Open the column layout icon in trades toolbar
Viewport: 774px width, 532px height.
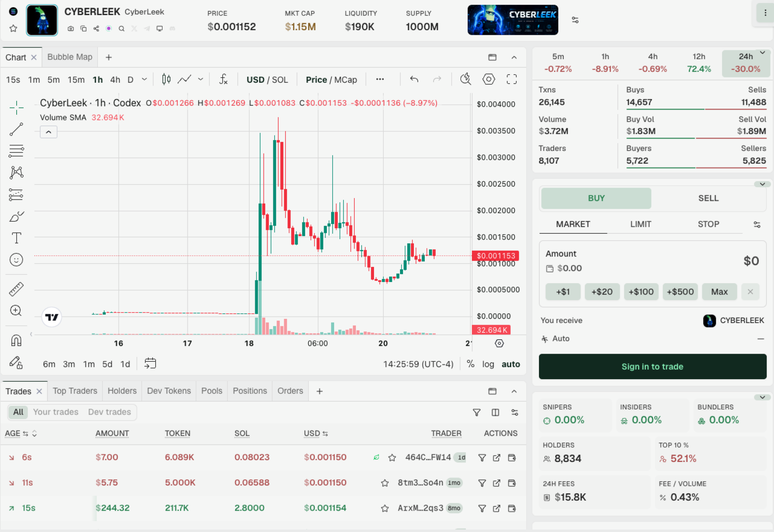coord(495,412)
